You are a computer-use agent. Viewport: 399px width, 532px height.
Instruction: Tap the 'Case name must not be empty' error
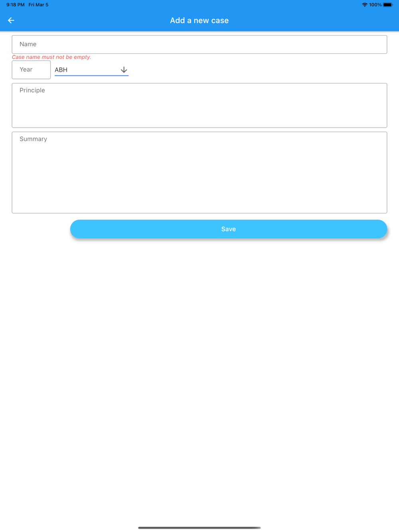tap(51, 57)
